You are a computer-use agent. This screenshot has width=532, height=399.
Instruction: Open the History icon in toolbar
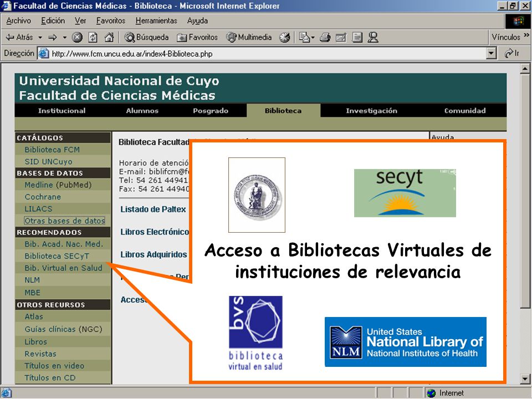[x=285, y=37]
